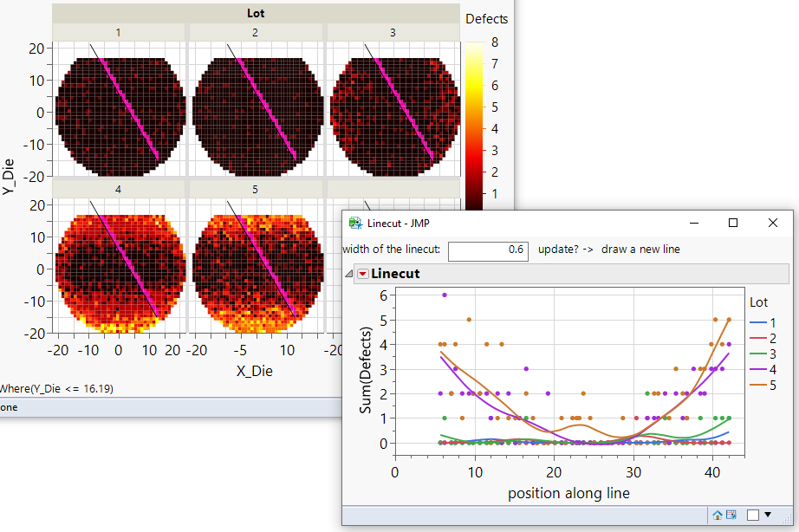Open the black dropdown arrow in Linecut status bar
The image size is (799, 532).
(768, 515)
